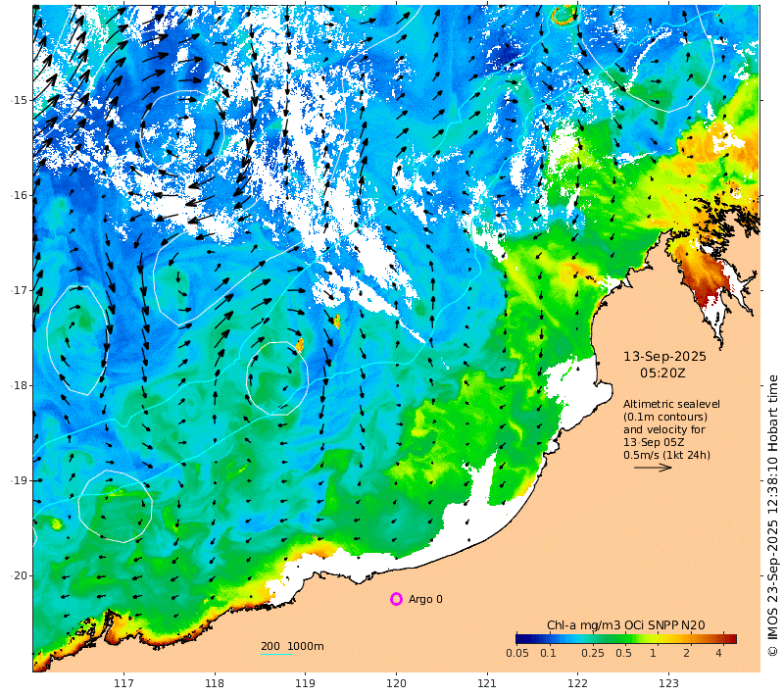
Task: Click the longitude label '123'
Action: (x=668, y=683)
